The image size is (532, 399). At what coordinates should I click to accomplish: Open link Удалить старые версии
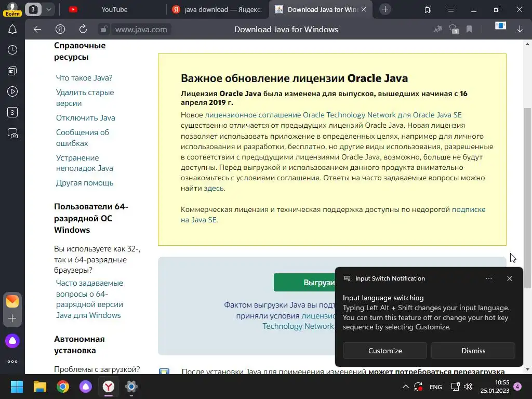[85, 98]
